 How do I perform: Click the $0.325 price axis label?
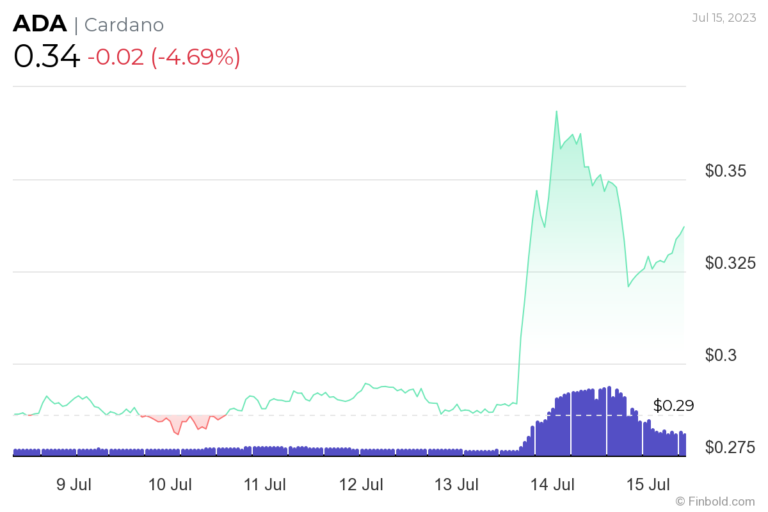click(730, 263)
